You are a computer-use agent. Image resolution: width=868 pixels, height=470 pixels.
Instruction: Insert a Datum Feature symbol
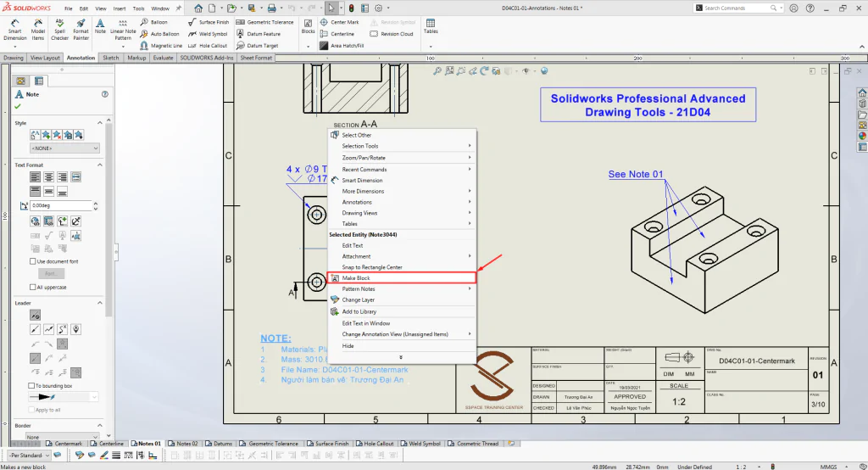tap(258, 34)
